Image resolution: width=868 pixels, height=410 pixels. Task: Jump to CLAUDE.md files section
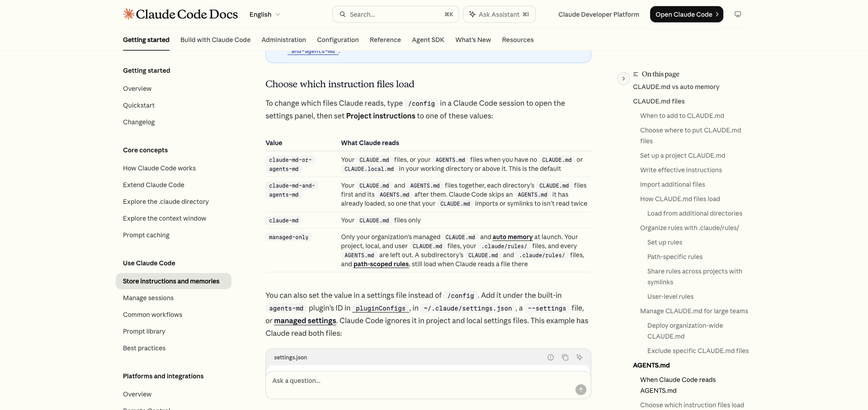659,101
